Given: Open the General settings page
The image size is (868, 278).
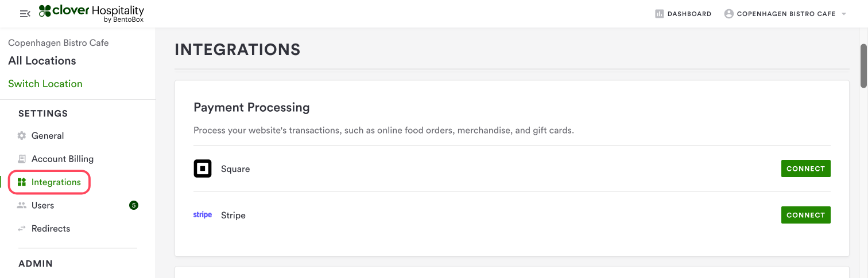Looking at the screenshot, I should coord(48,136).
